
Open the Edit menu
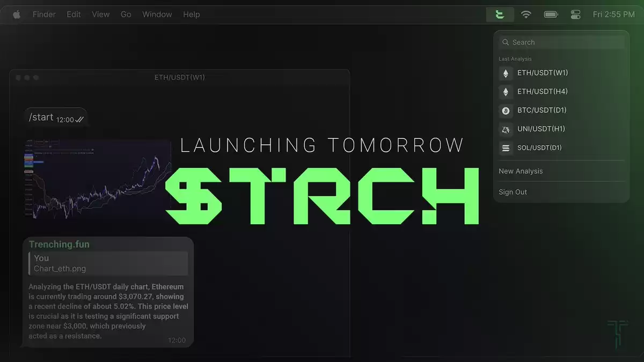pos(74,14)
